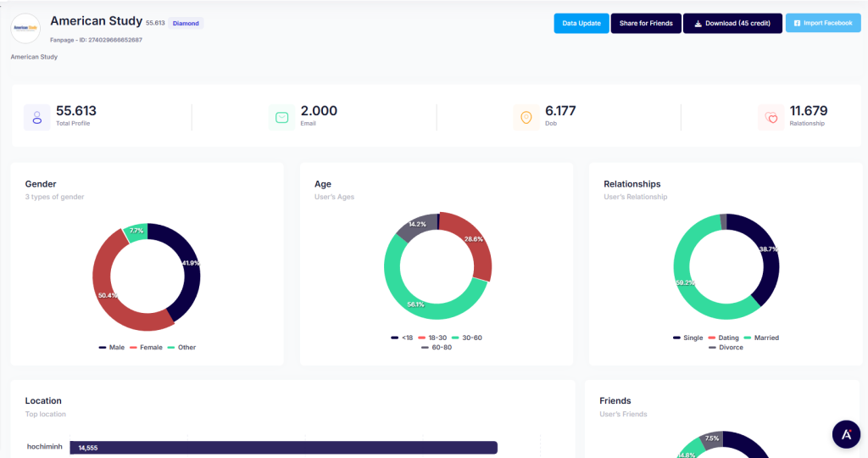Click the Gender card heading
This screenshot has height=458, width=868.
tap(41, 184)
